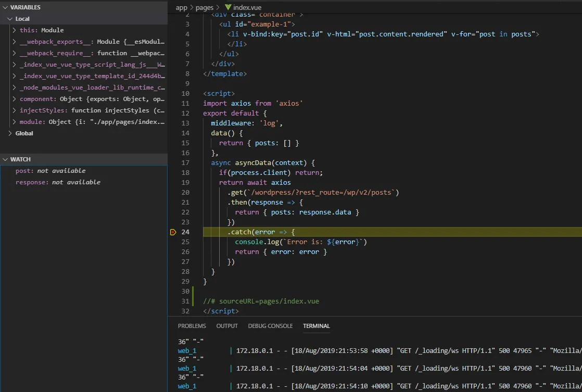Switch to the PROBLEMS tab

pyautogui.click(x=192, y=326)
